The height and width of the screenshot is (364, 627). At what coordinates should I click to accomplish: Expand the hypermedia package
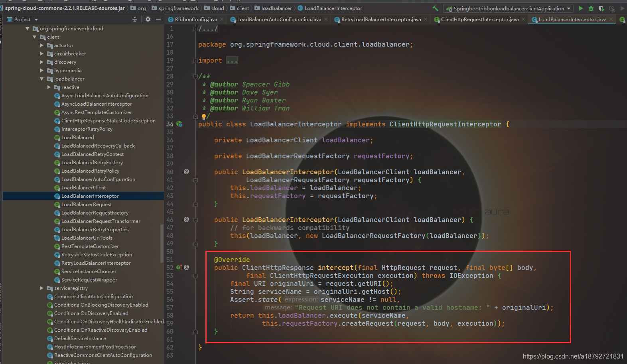pos(42,71)
